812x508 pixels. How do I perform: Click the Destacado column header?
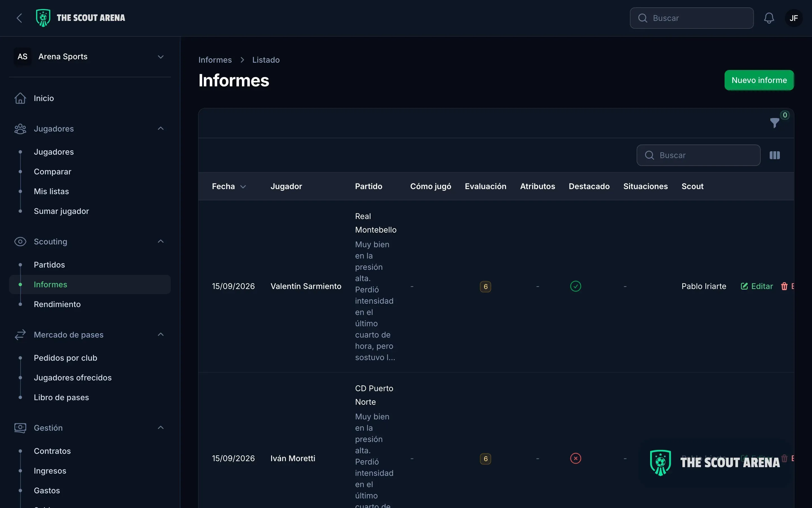point(589,187)
